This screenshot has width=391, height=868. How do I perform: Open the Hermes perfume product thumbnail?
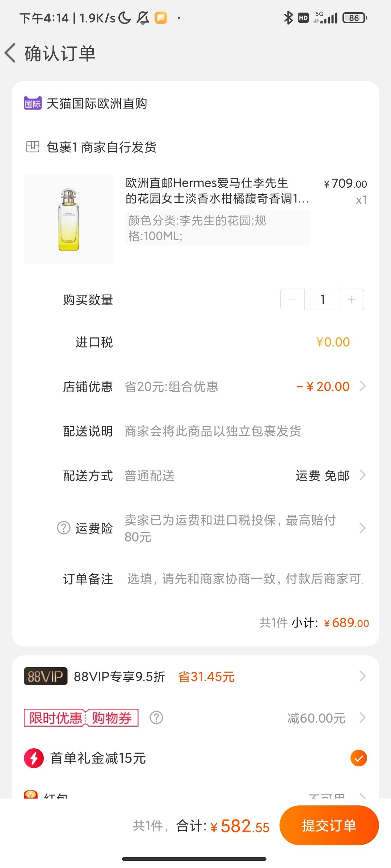68,219
